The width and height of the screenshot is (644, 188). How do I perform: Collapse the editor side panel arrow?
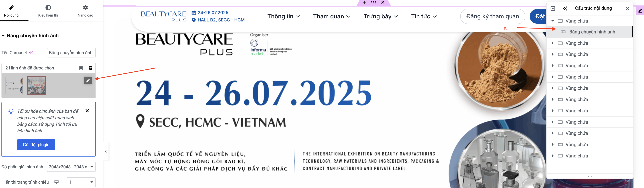click(106, 151)
